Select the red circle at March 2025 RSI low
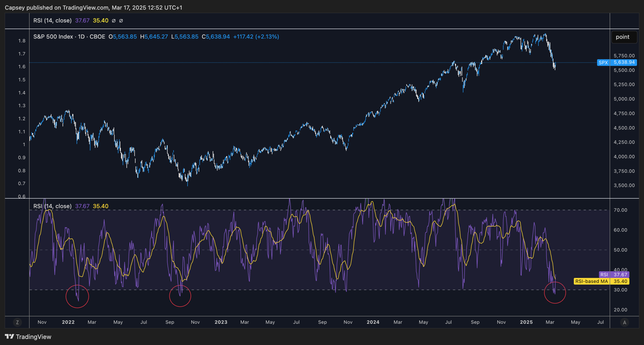This screenshot has width=644, height=345. [x=555, y=292]
